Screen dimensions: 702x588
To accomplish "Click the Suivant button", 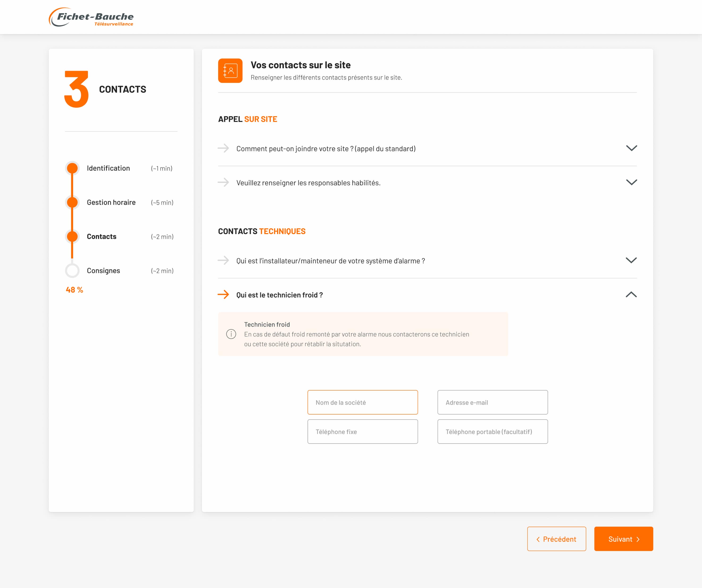I will tap(623, 539).
